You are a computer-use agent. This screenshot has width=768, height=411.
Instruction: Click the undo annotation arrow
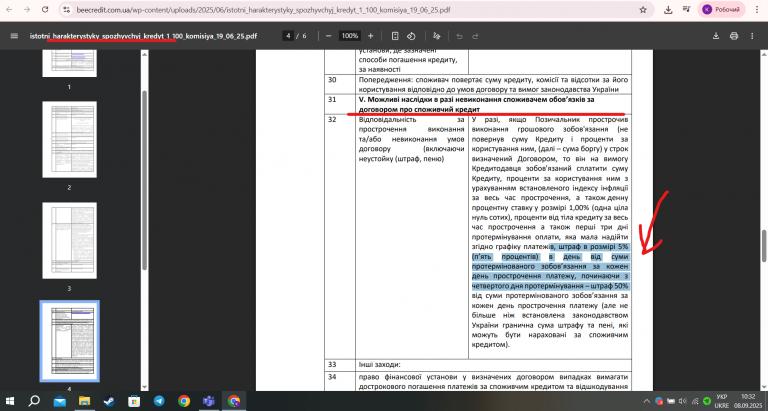[459, 36]
